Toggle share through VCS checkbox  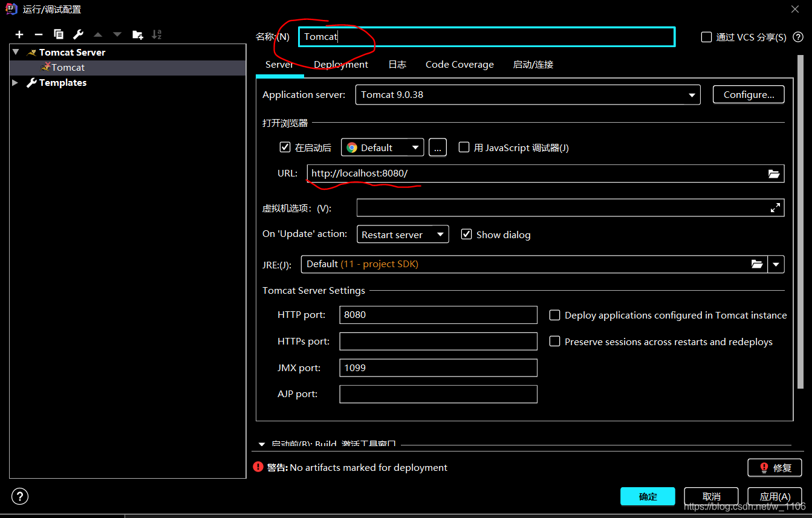(x=706, y=37)
